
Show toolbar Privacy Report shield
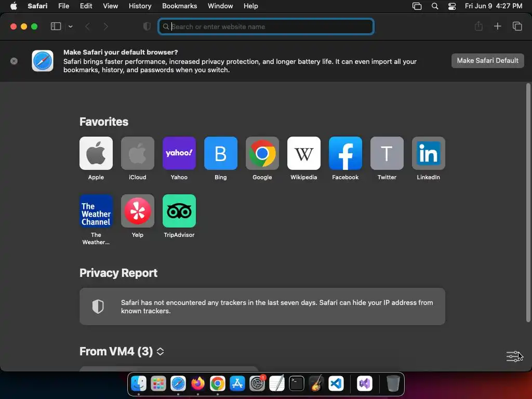pyautogui.click(x=147, y=26)
